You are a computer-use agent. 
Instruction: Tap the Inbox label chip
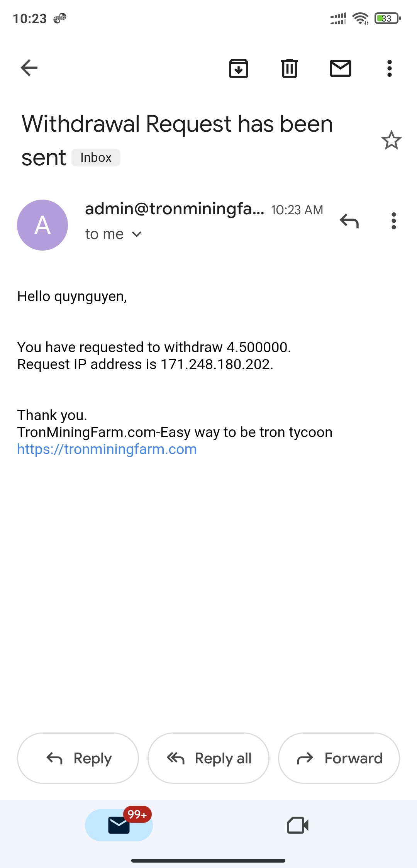(96, 158)
